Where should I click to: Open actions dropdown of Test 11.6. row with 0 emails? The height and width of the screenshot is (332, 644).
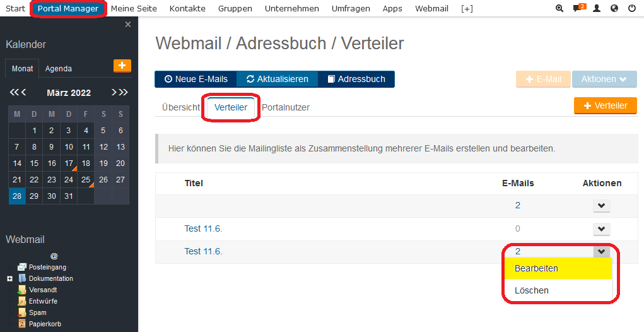[x=602, y=229]
